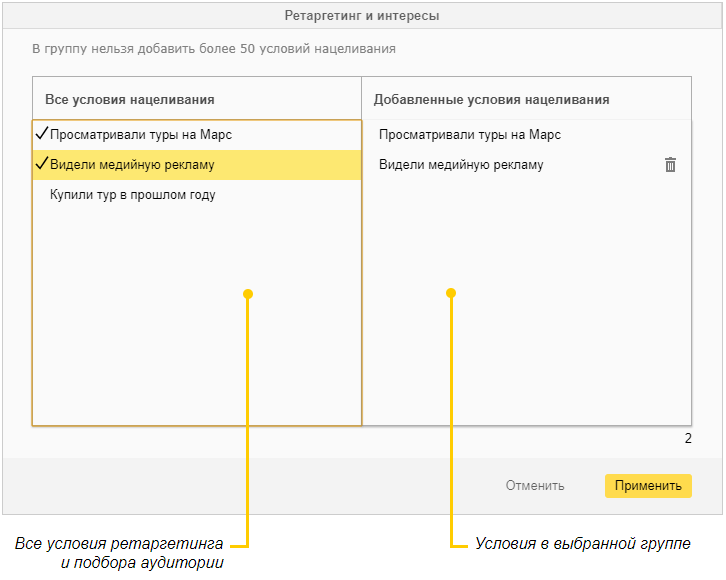This screenshot has width=726, height=580.
Task: Click the notice about the 50 conditions limit
Action: pos(214,48)
